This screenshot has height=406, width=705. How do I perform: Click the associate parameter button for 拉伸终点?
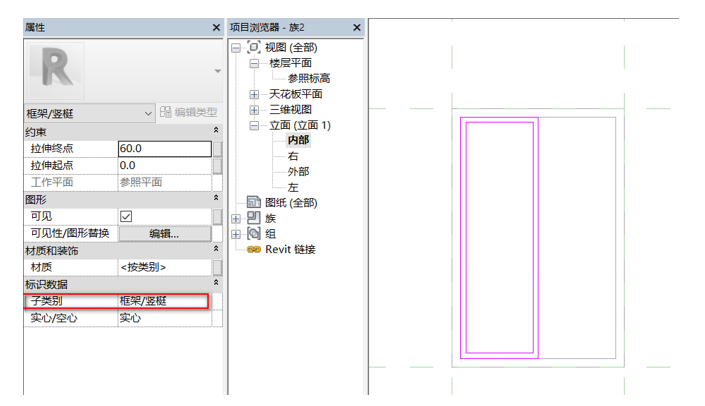point(217,149)
